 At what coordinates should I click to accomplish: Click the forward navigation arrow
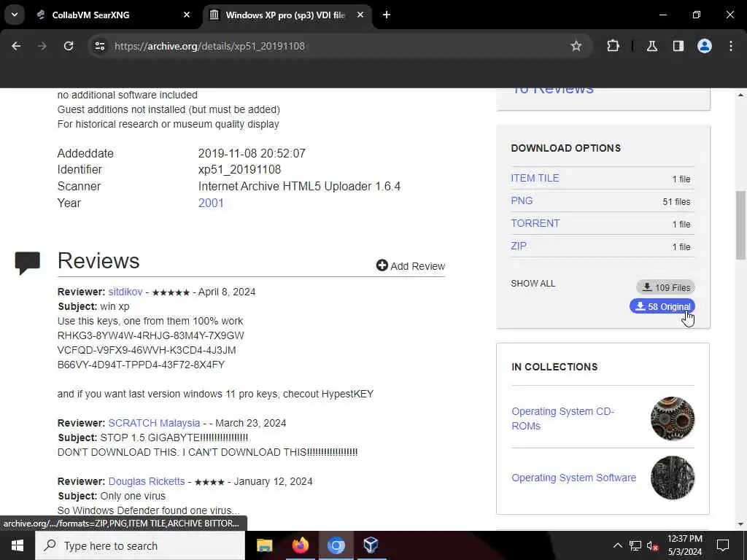pyautogui.click(x=42, y=46)
